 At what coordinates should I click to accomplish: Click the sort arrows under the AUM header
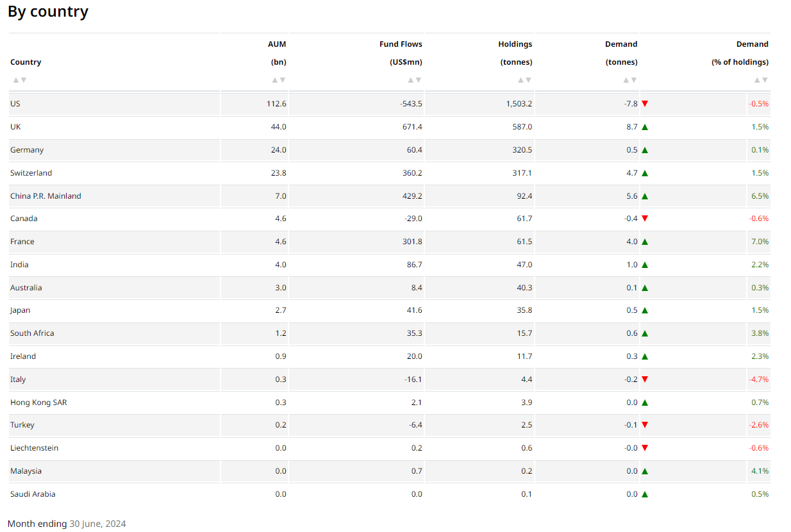coord(278,80)
